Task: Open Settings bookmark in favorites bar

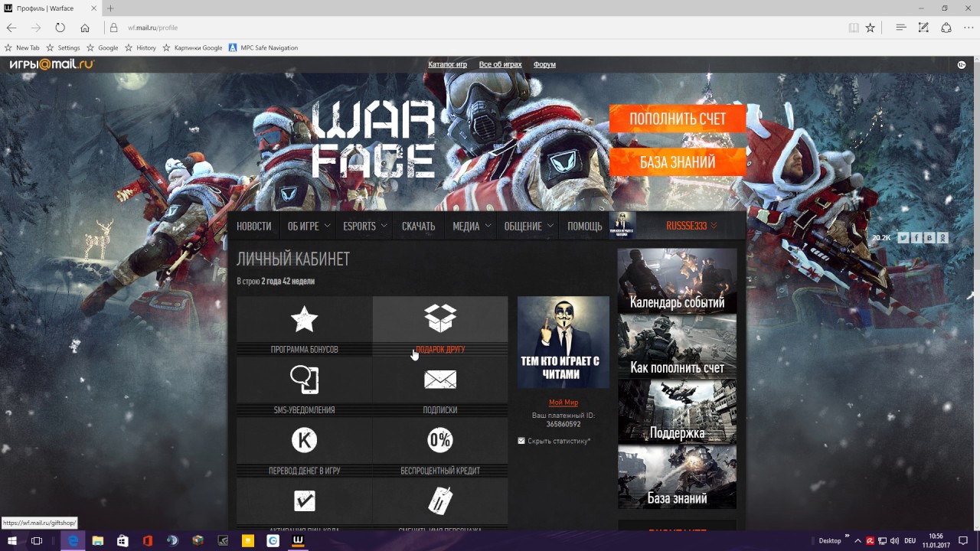Action: coord(63,47)
